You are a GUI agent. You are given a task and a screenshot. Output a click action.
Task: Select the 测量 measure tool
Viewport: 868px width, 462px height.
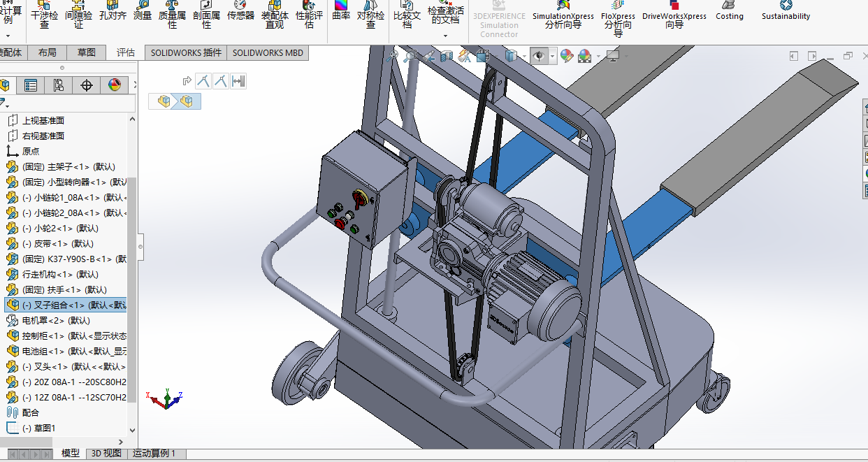tap(143, 10)
